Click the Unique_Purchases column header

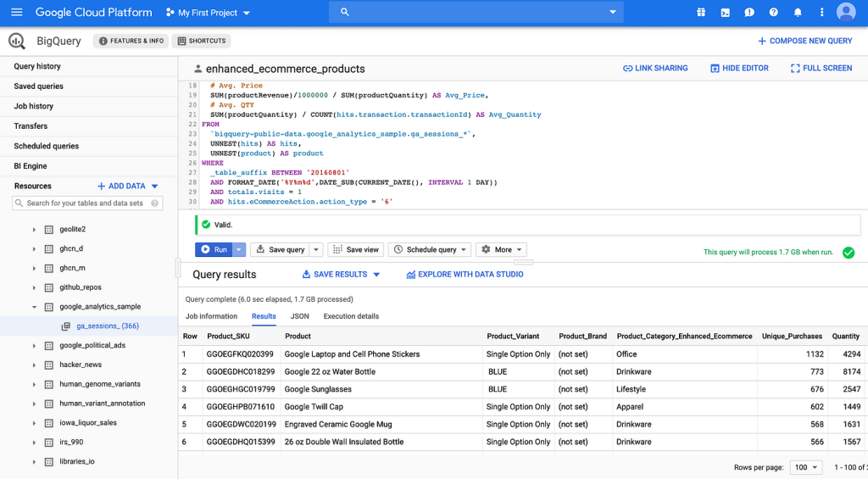[x=792, y=336]
